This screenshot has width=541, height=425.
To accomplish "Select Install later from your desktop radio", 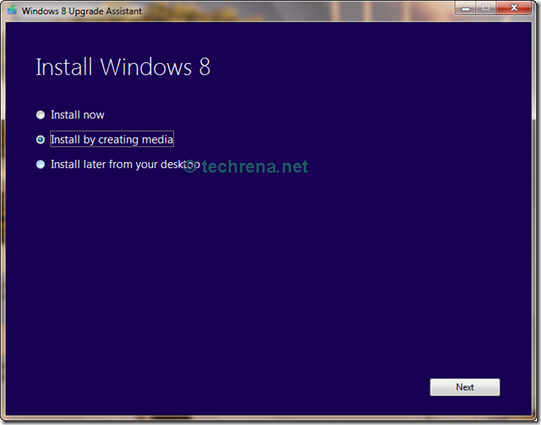I will pos(40,165).
